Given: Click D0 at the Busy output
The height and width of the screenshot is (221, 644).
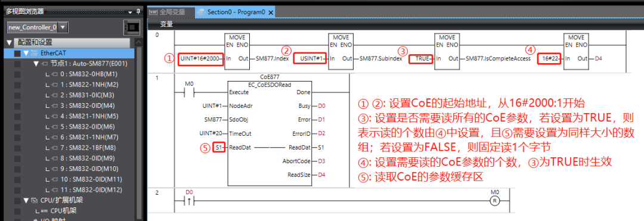Looking at the screenshot, I should pyautogui.click(x=321, y=106).
